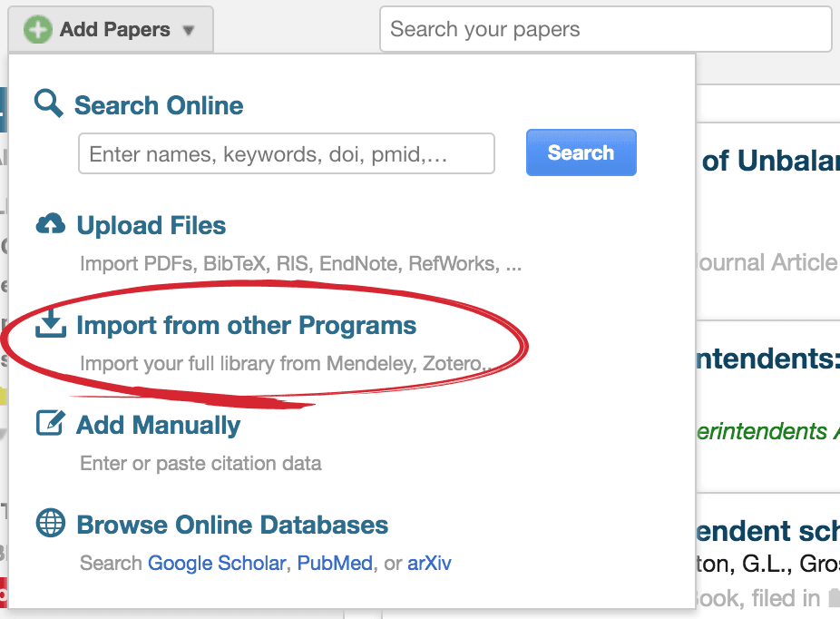This screenshot has width=840, height=619.
Task: Click the magnifying glass Search Online icon
Action: coord(48,103)
